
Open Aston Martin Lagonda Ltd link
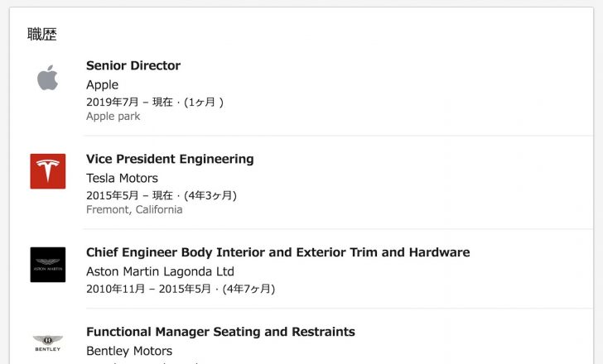(x=160, y=271)
